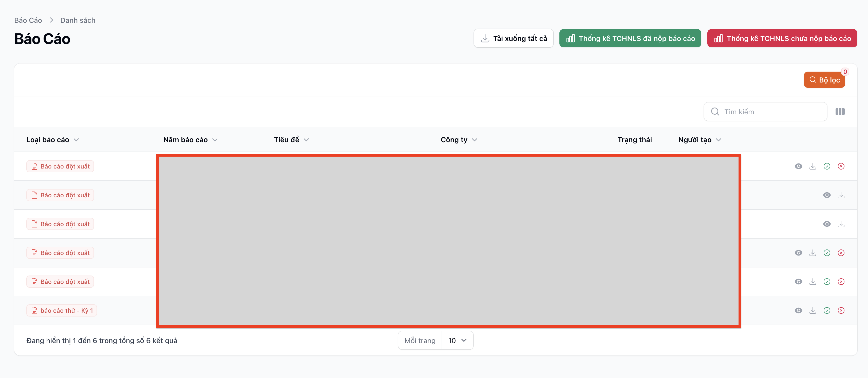Screen dimensions: 868x378
Task: Open the per-page 10 dropdown
Action: click(457, 340)
